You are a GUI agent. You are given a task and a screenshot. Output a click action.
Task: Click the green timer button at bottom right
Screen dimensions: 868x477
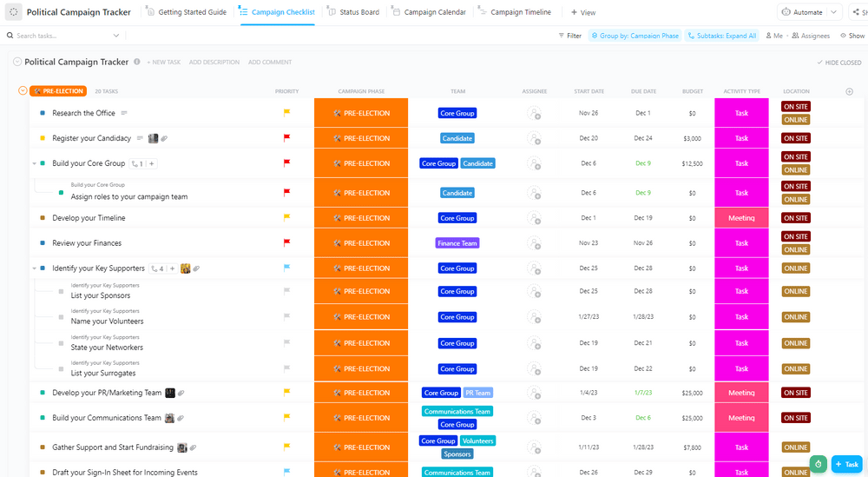[x=818, y=464]
